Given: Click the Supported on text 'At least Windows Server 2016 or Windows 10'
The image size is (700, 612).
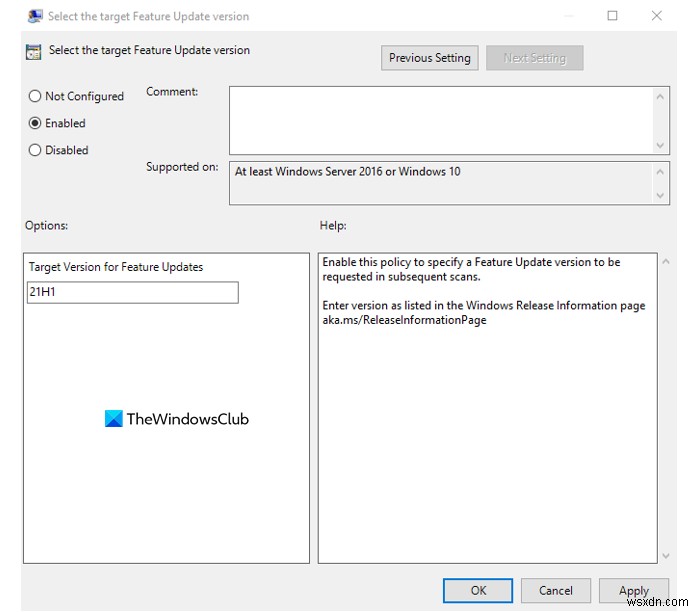Looking at the screenshot, I should pyautogui.click(x=347, y=172).
